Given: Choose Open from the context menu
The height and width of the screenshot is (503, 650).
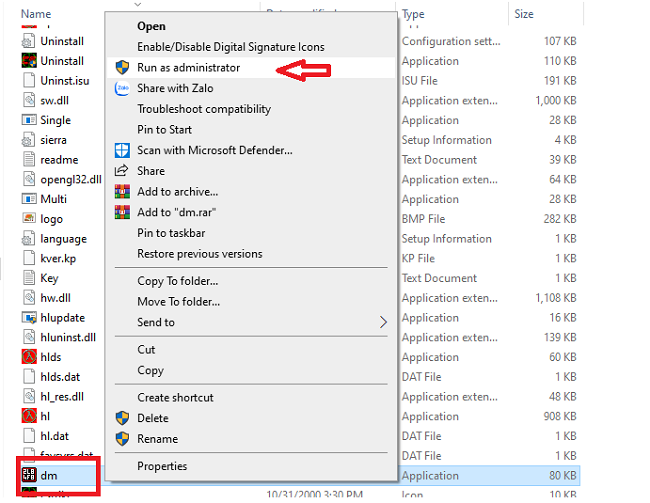Looking at the screenshot, I should 251,26.
